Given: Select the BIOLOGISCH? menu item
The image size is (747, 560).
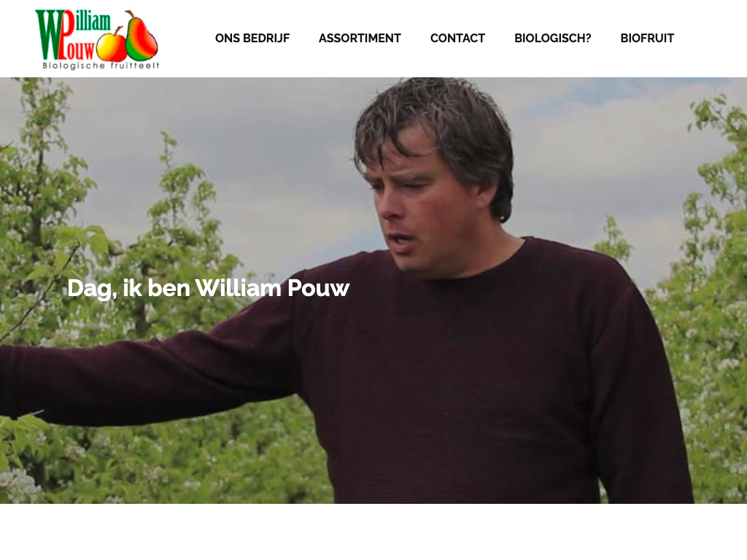Looking at the screenshot, I should click(553, 38).
